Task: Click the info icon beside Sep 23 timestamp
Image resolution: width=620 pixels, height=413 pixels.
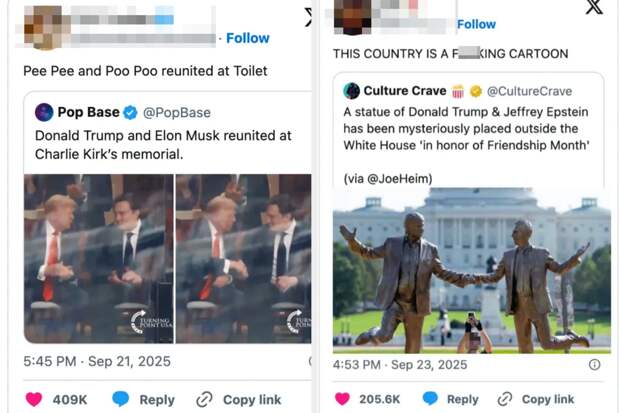Action: [594, 365]
